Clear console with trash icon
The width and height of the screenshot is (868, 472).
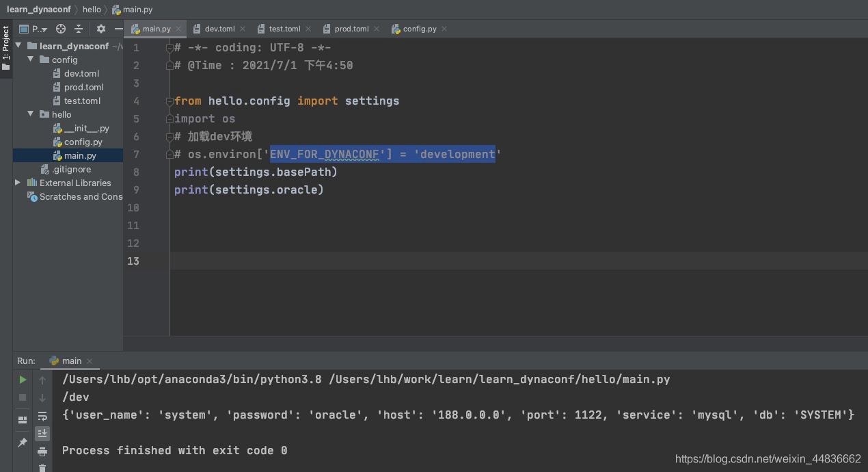point(42,468)
